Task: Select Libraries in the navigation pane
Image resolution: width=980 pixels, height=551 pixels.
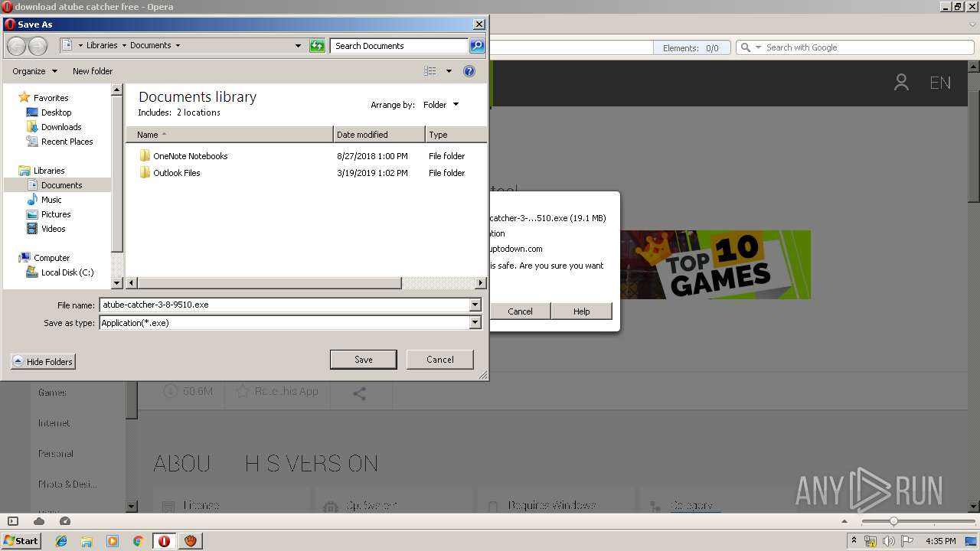Action: [x=49, y=171]
